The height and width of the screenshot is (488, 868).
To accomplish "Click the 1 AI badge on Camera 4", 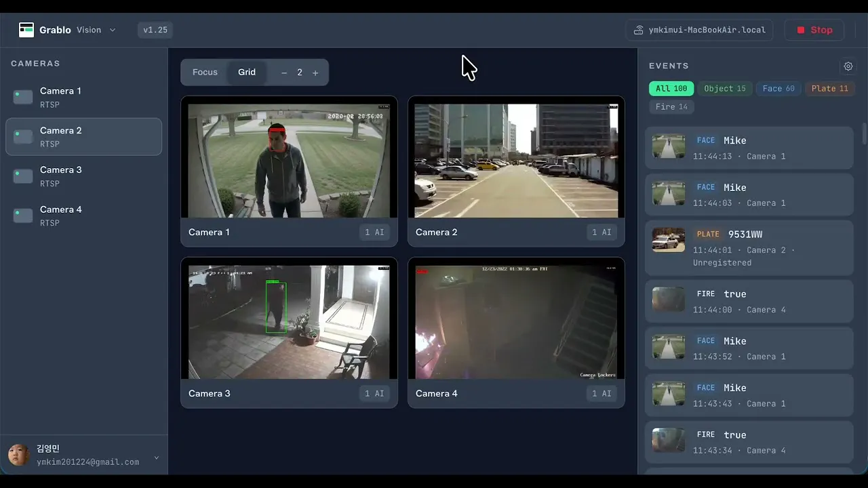I will (x=601, y=394).
